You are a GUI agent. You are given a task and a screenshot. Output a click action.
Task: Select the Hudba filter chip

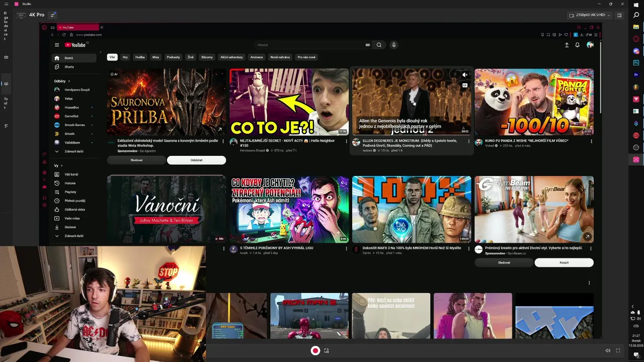pos(140,57)
